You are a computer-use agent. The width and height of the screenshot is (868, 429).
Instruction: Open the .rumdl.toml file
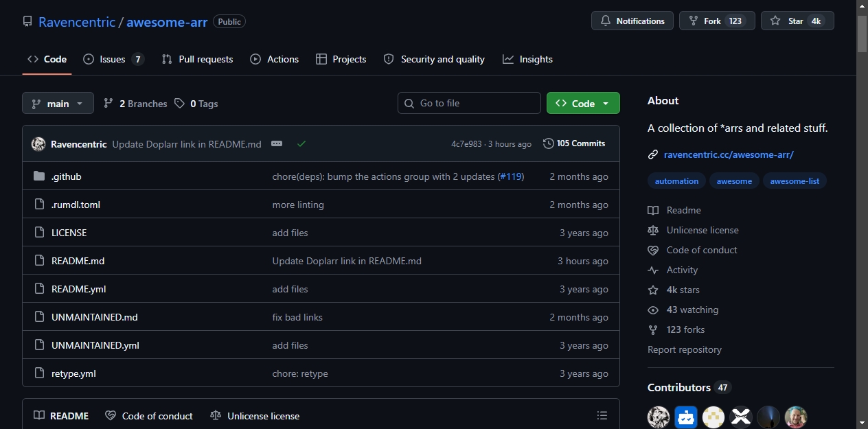pos(76,205)
